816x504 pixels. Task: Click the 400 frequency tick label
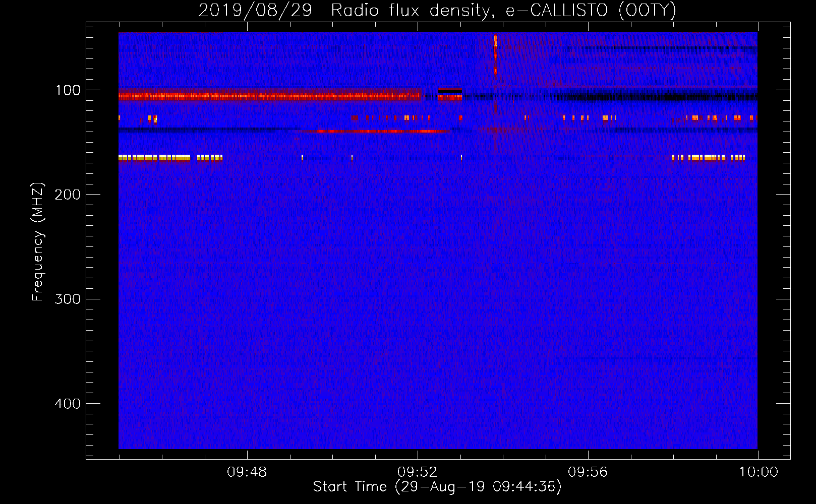[x=68, y=404]
